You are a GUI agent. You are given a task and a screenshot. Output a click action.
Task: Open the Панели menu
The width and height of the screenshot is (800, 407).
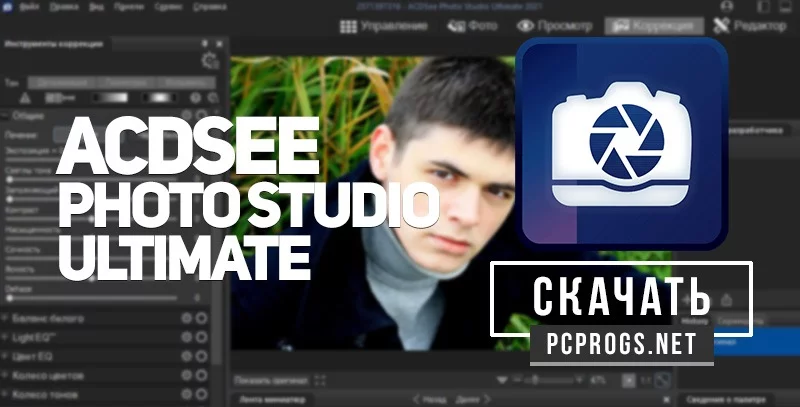pyautogui.click(x=129, y=7)
